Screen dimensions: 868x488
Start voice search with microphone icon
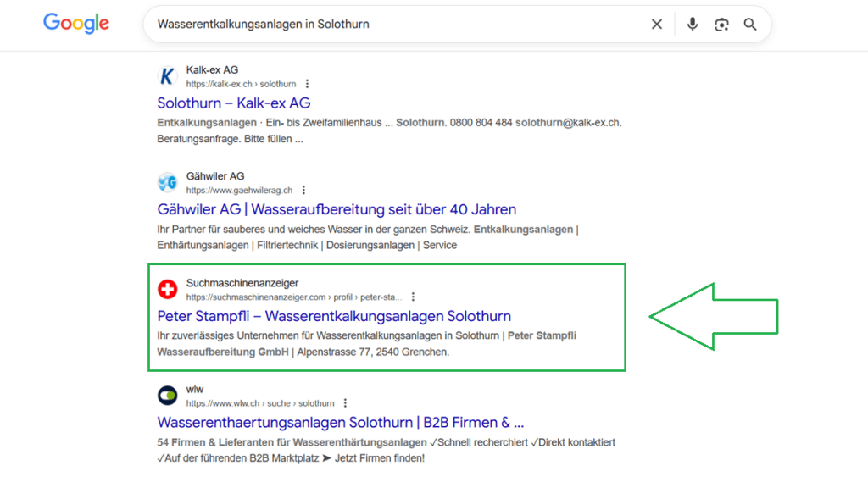[x=693, y=25]
